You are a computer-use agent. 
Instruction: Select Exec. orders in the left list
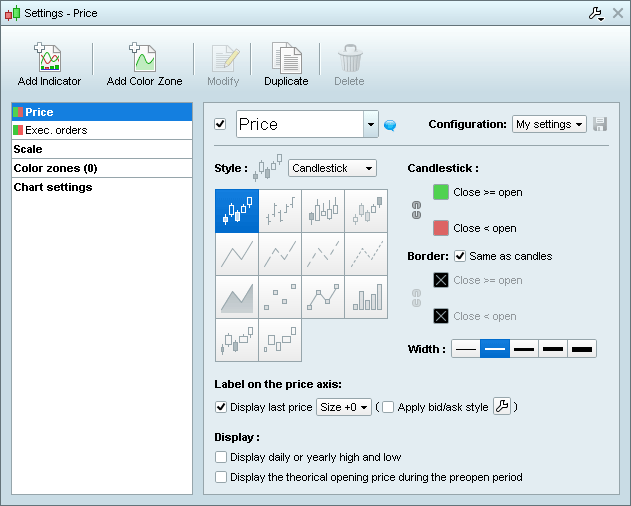(x=56, y=130)
